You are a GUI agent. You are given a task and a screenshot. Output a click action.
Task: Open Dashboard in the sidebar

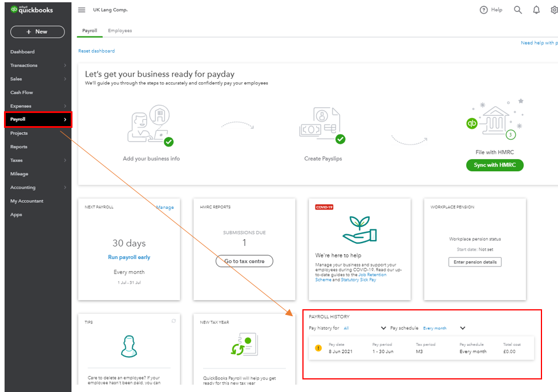point(22,51)
